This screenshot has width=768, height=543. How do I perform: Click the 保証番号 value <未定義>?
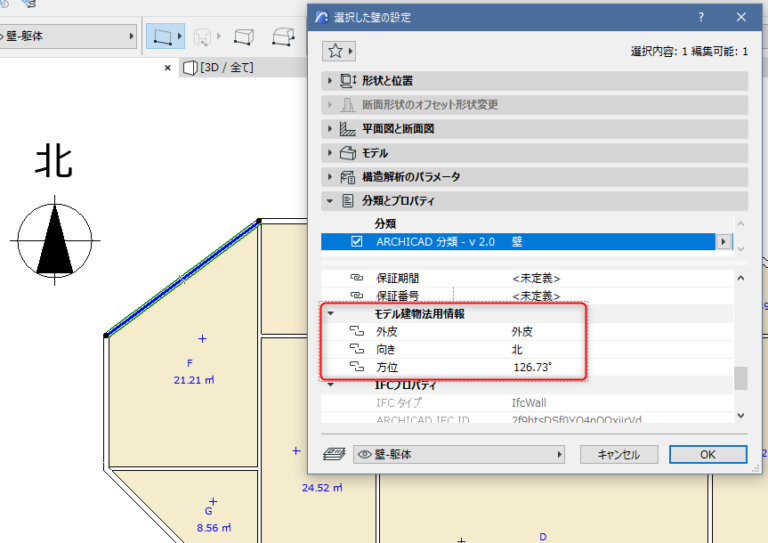pos(536,296)
